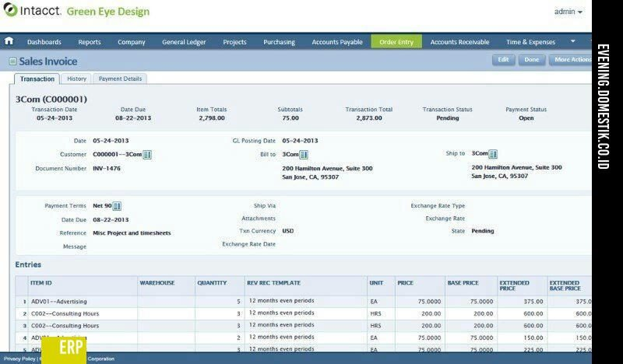The width and height of the screenshot is (623, 364).
Task: Go to the home icon in navigation bar
Action: [x=9, y=41]
